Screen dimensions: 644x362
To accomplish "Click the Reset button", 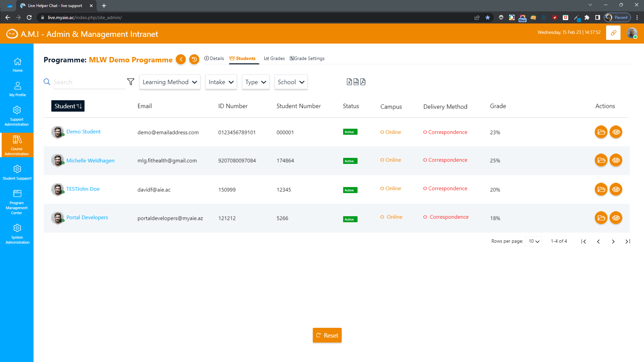I will [327, 335].
